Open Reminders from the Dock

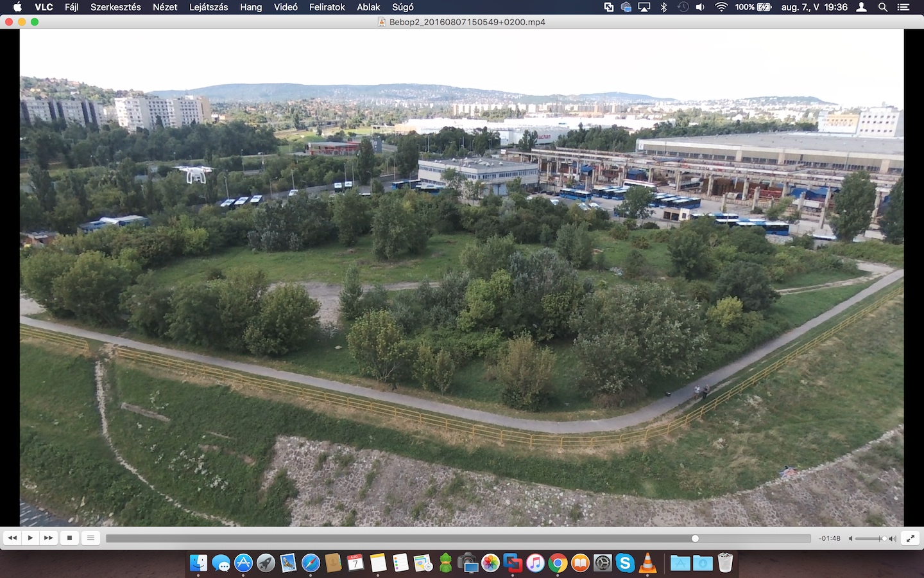coord(400,563)
